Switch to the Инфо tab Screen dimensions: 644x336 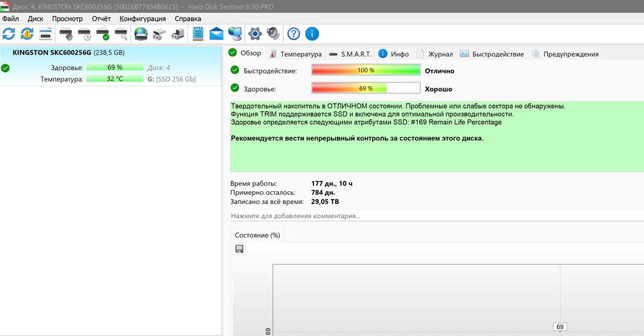pos(394,54)
